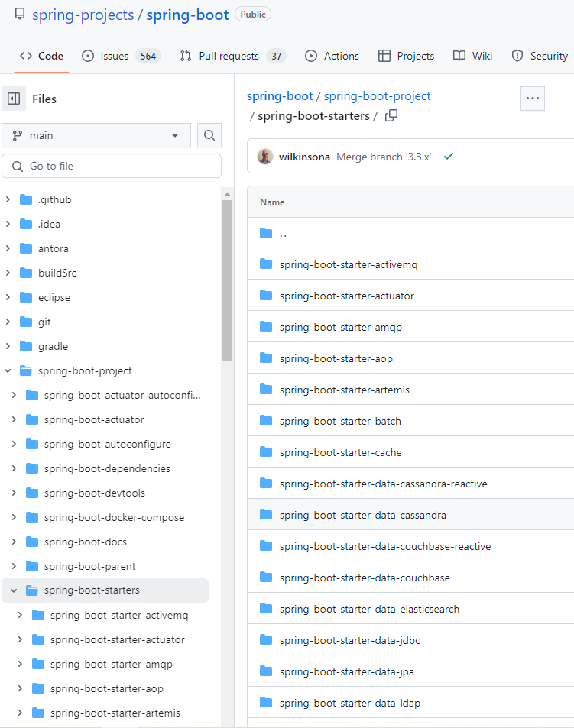Open spring-boot-starter-data-couchbase folder
This screenshot has width=574, height=728.
pyautogui.click(x=365, y=578)
